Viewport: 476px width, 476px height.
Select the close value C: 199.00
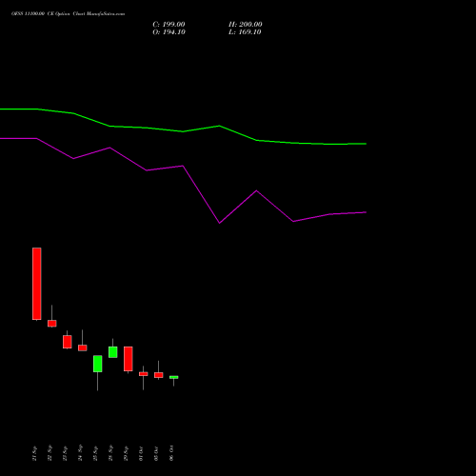click(x=169, y=25)
